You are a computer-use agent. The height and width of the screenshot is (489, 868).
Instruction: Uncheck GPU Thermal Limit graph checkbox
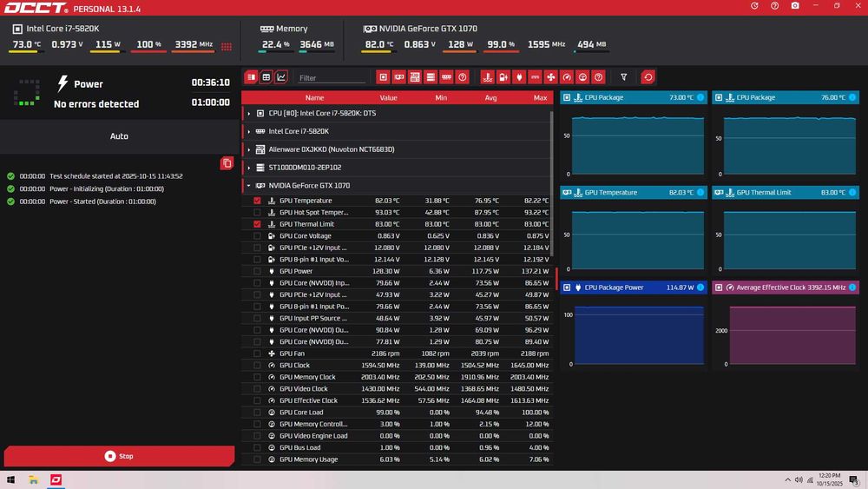(x=257, y=224)
